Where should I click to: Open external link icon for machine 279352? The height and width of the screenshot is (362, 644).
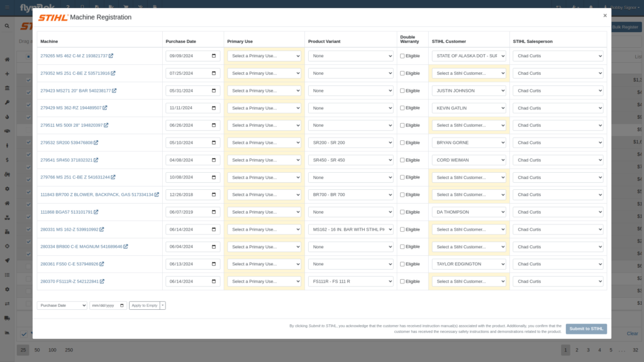(113, 73)
